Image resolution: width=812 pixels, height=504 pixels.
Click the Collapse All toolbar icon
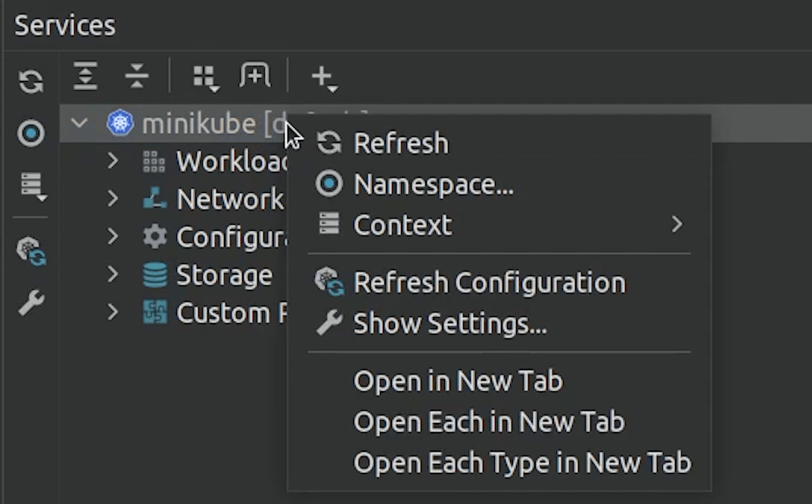coord(136,76)
